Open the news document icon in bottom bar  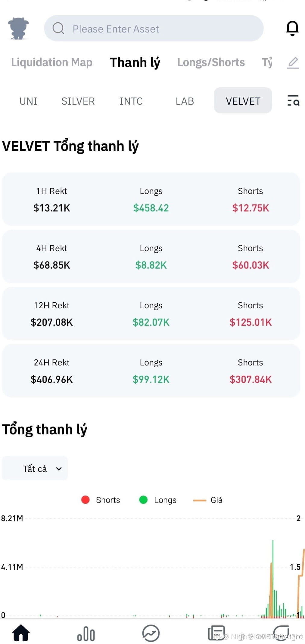[216, 633]
